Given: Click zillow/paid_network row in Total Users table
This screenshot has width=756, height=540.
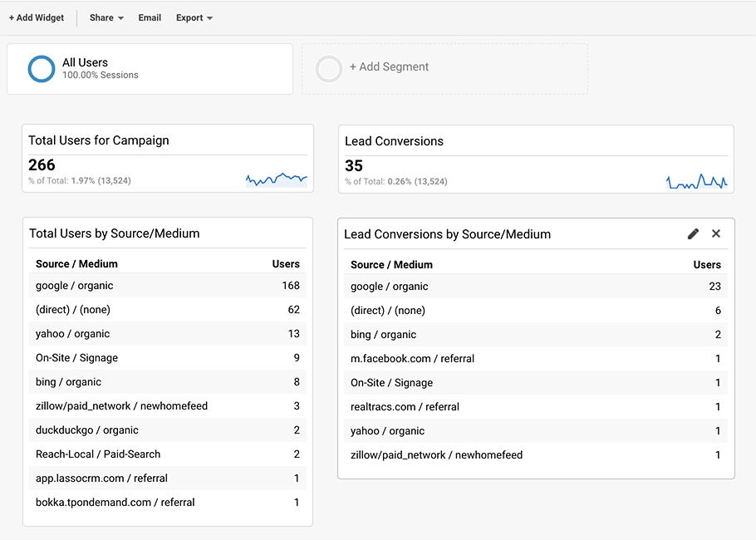Looking at the screenshot, I should point(168,406).
